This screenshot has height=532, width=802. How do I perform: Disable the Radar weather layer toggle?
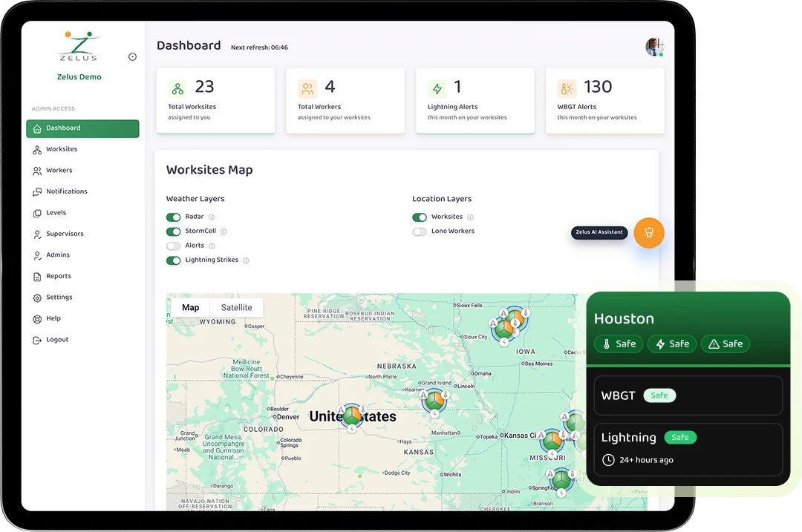point(173,217)
